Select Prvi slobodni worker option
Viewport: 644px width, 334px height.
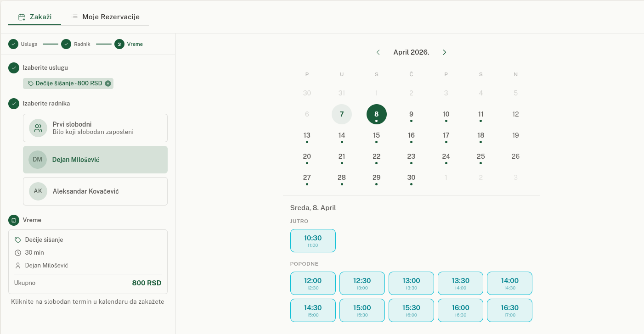(x=95, y=128)
